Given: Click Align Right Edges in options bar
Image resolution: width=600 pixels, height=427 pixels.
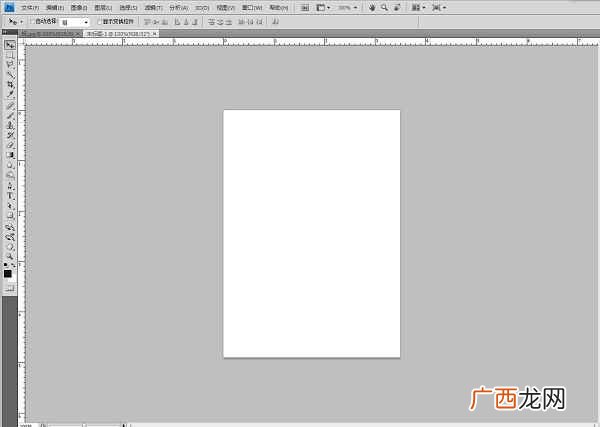Looking at the screenshot, I should [x=195, y=22].
